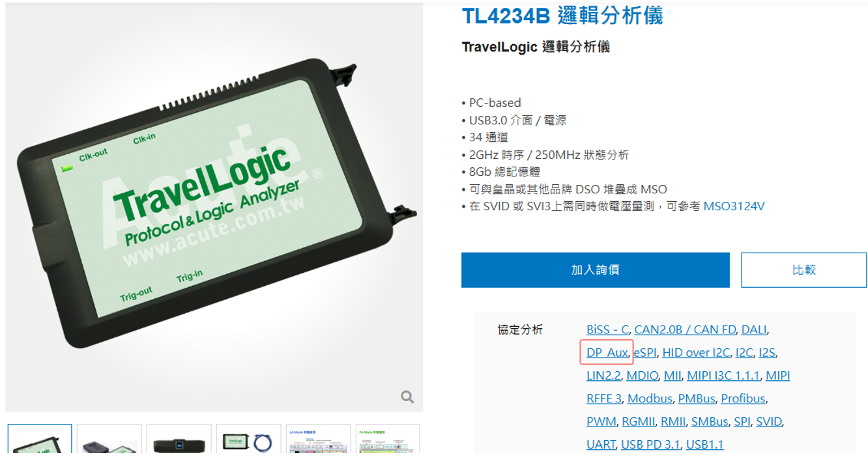Open the USB PD 3.1 link

pyautogui.click(x=650, y=444)
